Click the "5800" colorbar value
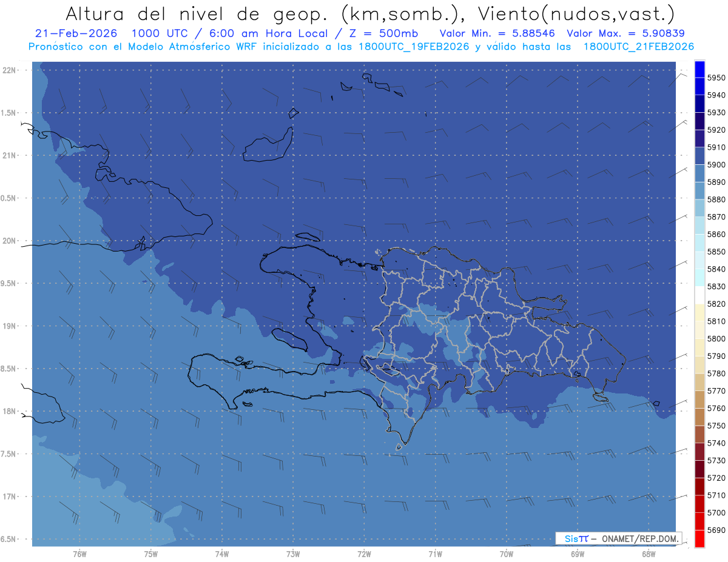This screenshot has width=728, height=562. (x=716, y=339)
